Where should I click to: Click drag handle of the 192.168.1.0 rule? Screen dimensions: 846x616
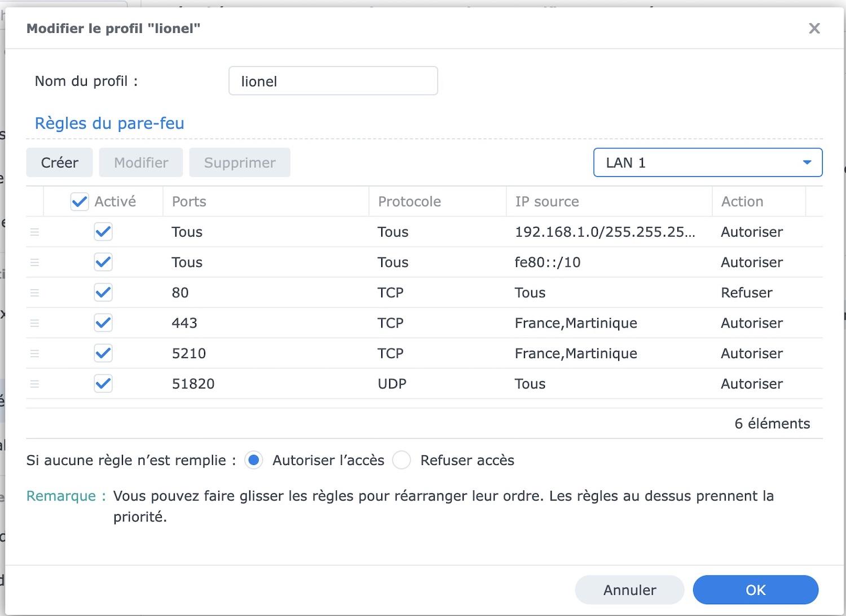coord(34,232)
